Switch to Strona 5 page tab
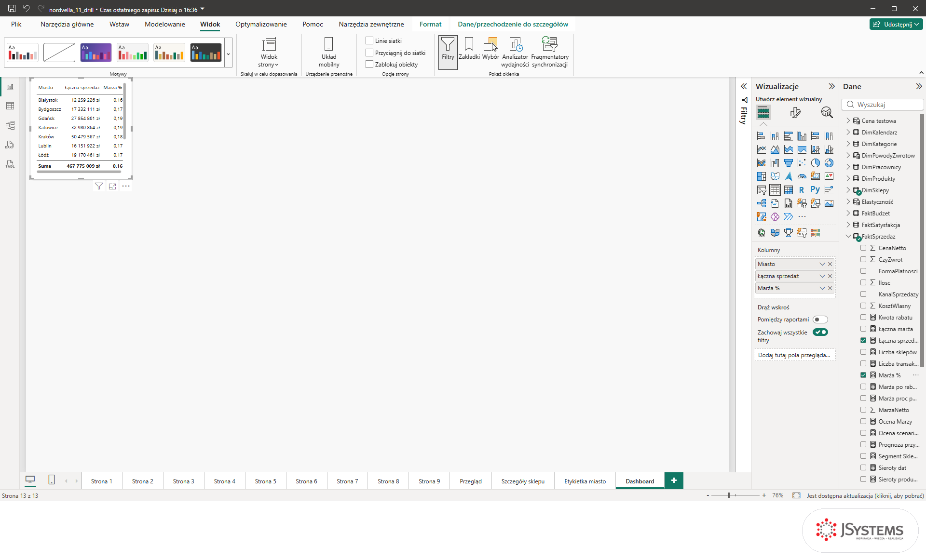 [265, 481]
